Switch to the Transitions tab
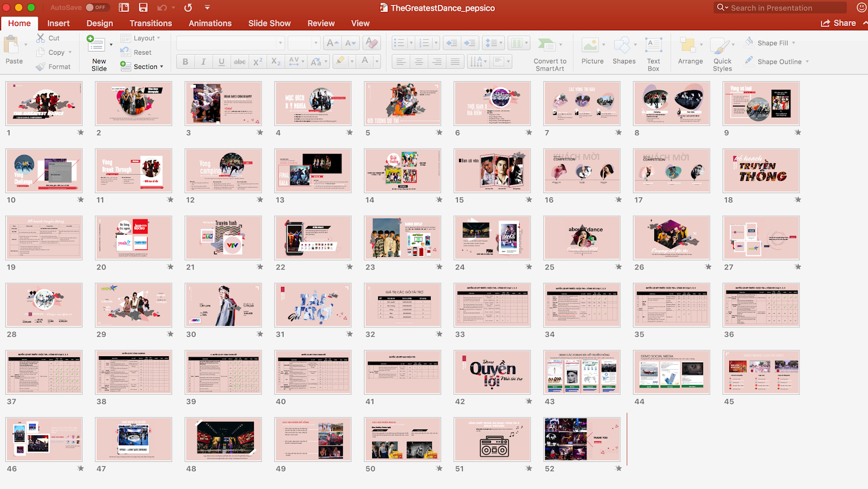 coord(150,23)
